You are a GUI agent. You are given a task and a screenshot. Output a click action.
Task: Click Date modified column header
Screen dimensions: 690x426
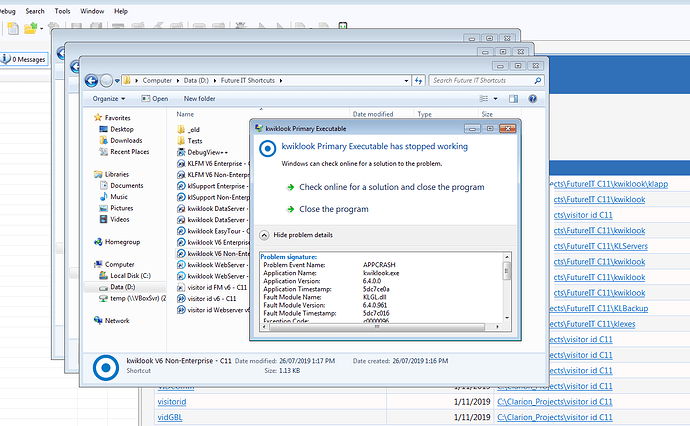click(x=373, y=114)
